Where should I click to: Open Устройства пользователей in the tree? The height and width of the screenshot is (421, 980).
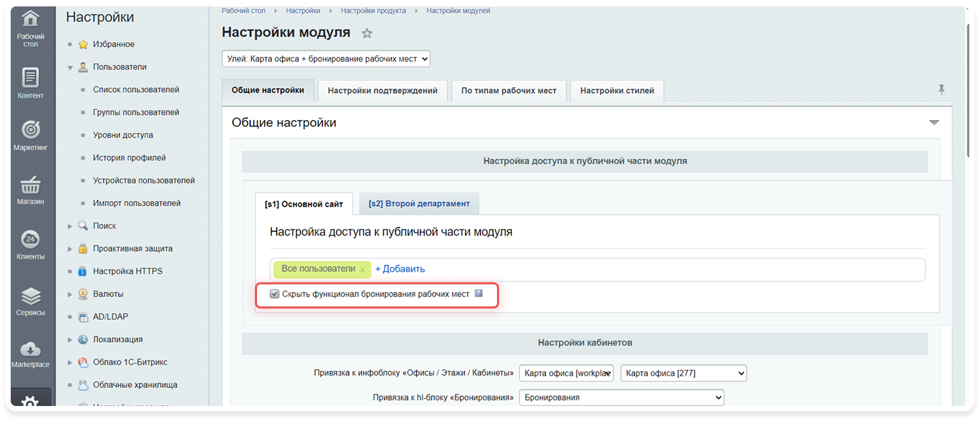144,181
